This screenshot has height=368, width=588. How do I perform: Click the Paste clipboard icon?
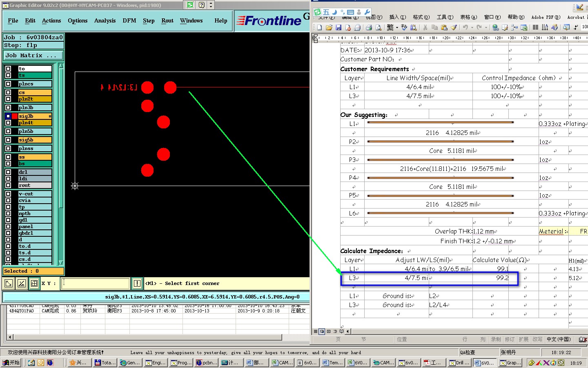(x=444, y=27)
